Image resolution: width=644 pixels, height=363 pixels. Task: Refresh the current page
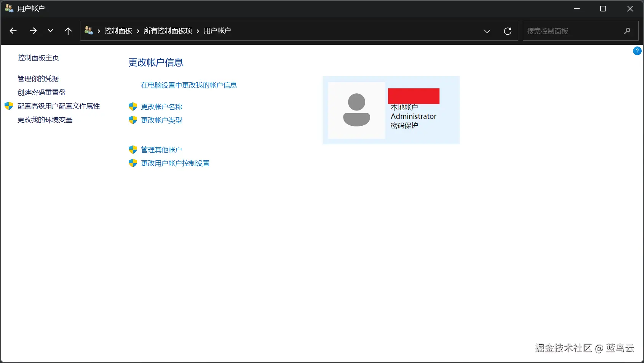[507, 31]
